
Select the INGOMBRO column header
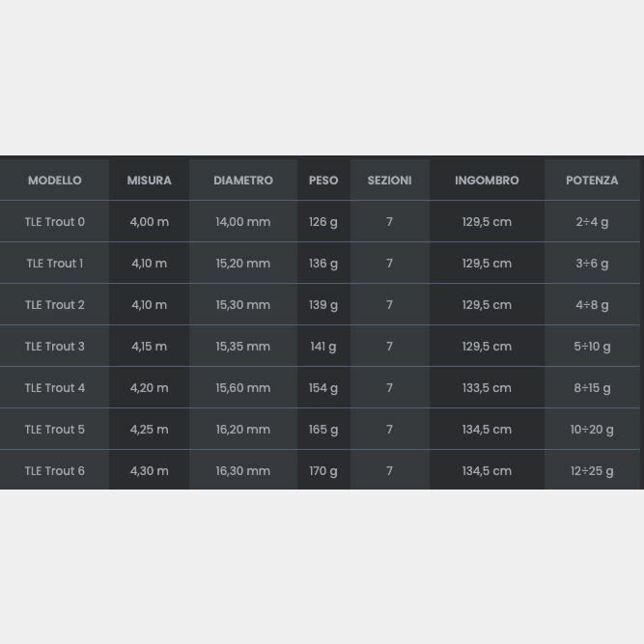(487, 181)
